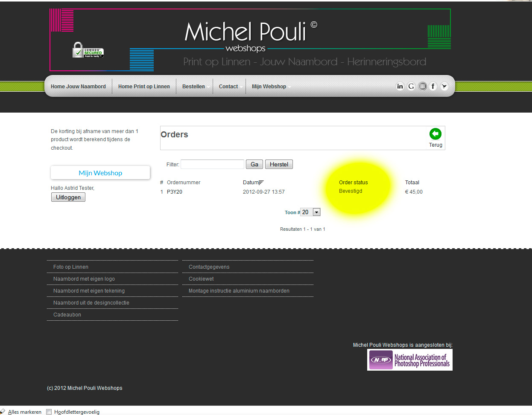The image size is (532, 415).
Task: Sort by Ordernummer column header
Action: coord(184,183)
